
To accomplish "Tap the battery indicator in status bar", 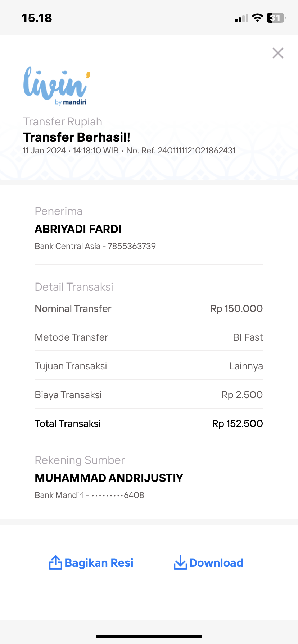I will (276, 18).
